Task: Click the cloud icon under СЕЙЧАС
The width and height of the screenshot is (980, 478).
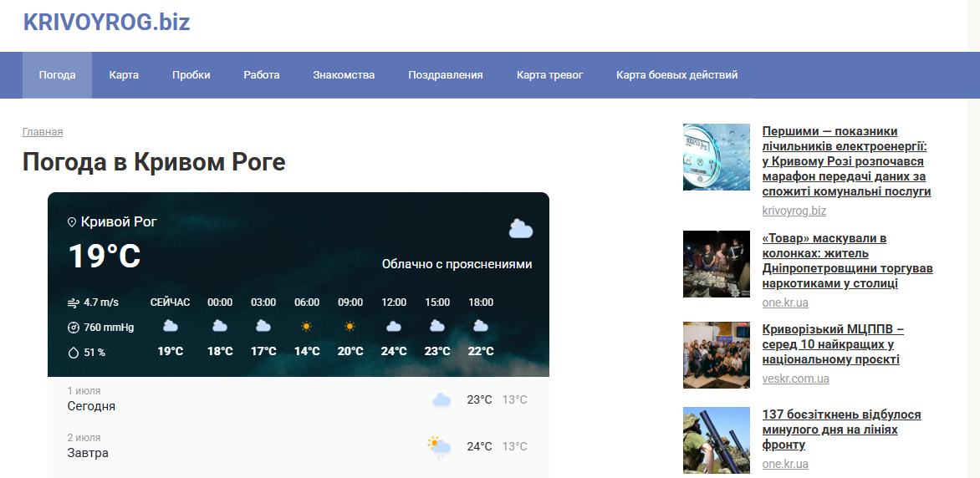Action: coord(170,326)
